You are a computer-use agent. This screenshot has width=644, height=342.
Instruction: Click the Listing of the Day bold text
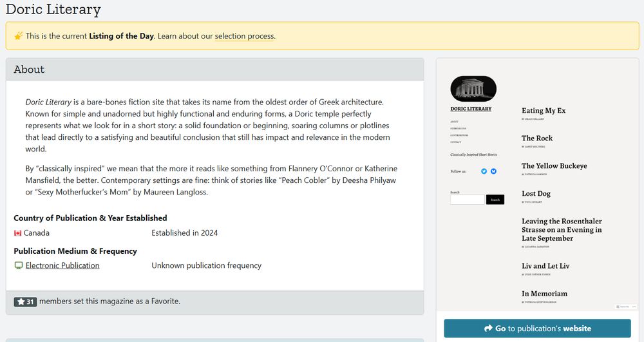(x=121, y=36)
